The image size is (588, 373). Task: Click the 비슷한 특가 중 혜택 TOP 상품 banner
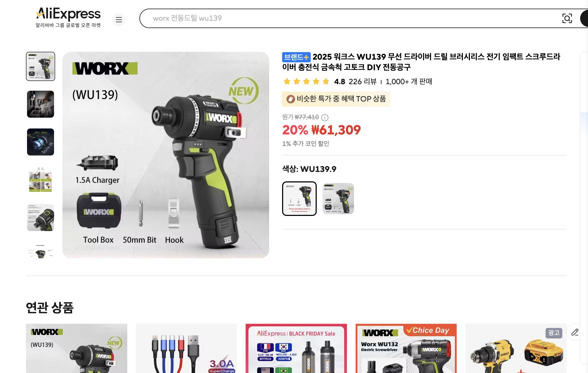336,99
